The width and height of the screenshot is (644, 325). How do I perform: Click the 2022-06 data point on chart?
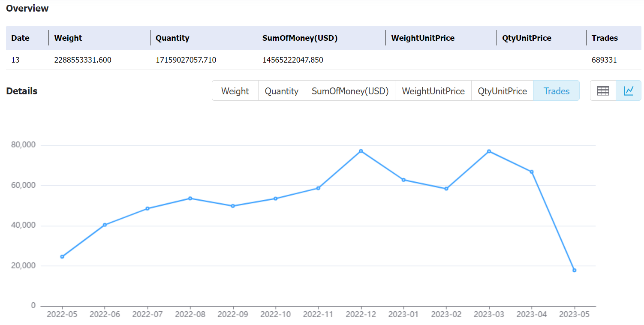pos(105,225)
